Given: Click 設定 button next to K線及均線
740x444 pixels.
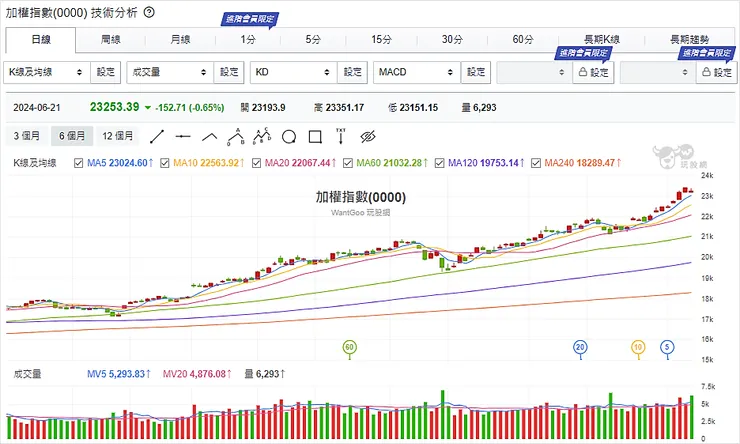Looking at the screenshot, I should 106,73.
